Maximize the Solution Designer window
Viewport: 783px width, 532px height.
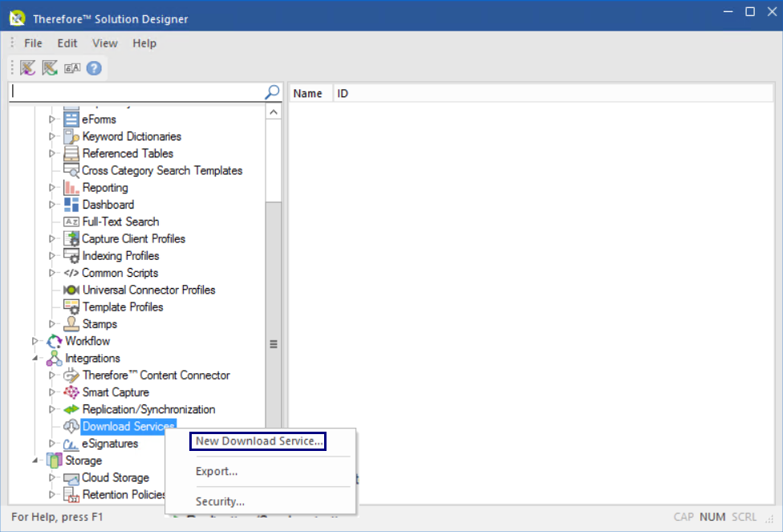[x=750, y=11]
